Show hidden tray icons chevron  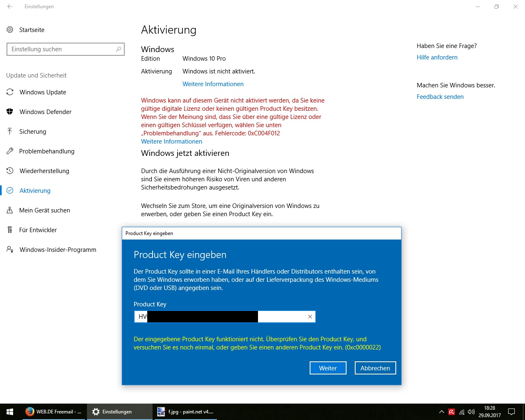coord(441,412)
